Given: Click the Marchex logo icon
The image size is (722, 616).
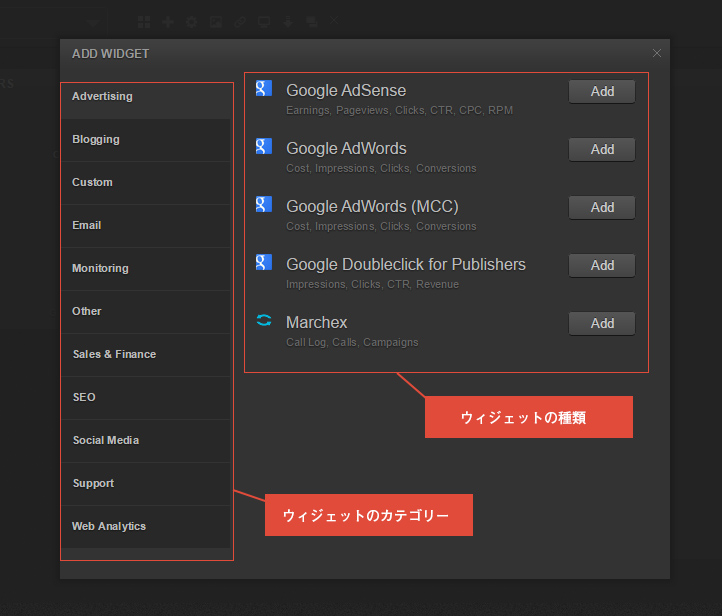Looking at the screenshot, I should tap(264, 320).
